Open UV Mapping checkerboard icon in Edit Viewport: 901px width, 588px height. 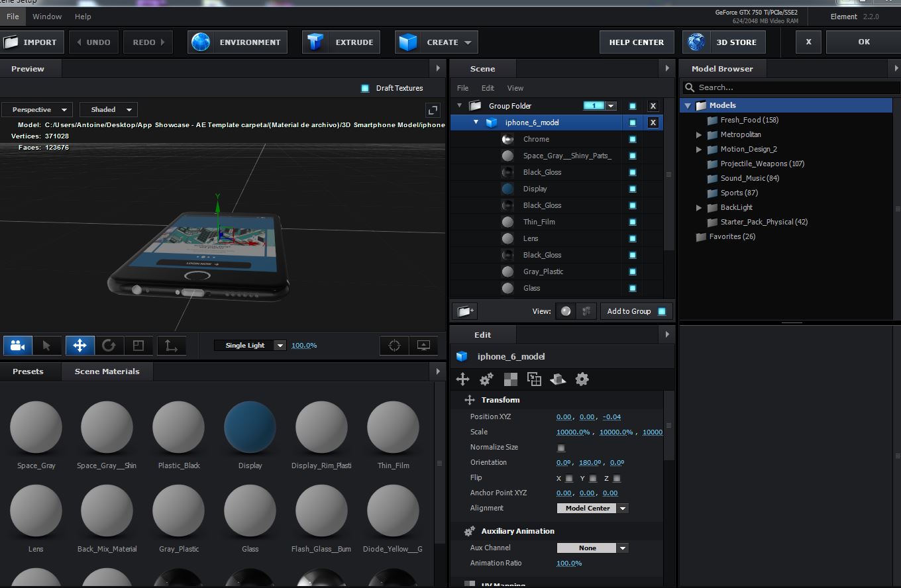[511, 379]
